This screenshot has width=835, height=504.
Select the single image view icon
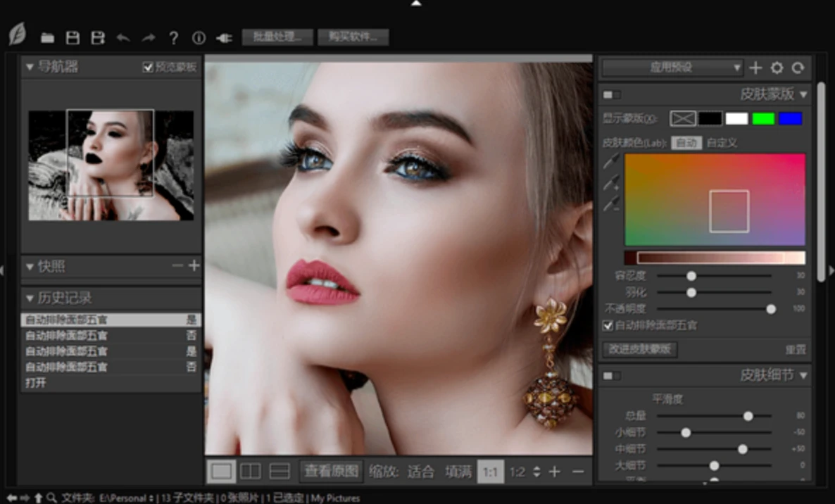pos(221,471)
